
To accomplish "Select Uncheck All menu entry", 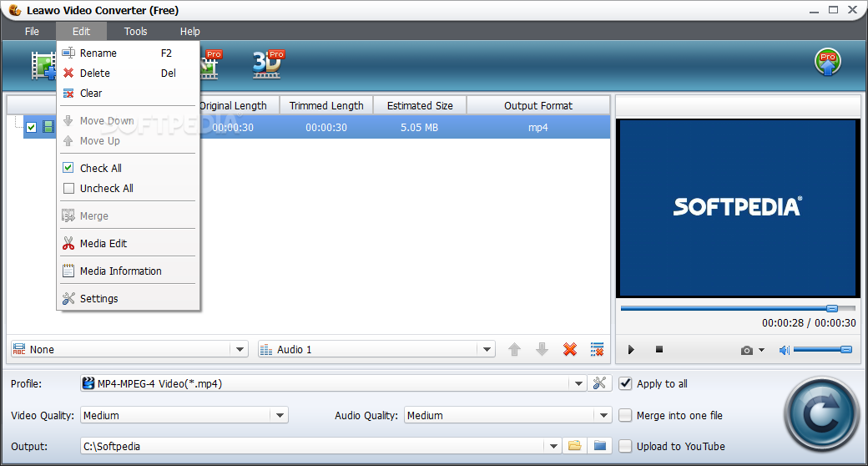I will pos(129,189).
